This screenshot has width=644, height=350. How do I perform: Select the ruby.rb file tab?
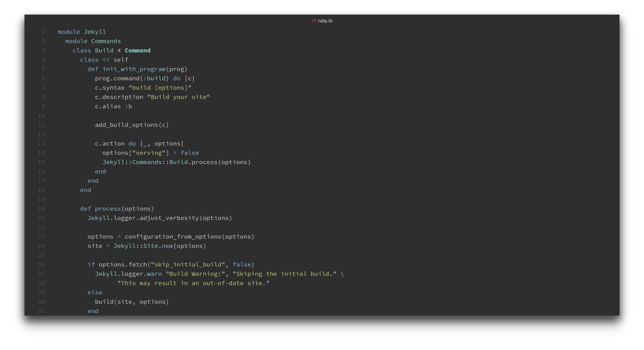325,21
